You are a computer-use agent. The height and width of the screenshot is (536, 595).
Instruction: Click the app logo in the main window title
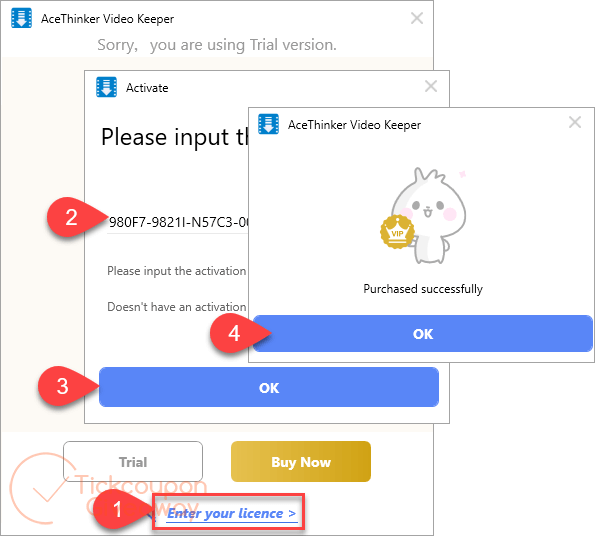click(21, 18)
